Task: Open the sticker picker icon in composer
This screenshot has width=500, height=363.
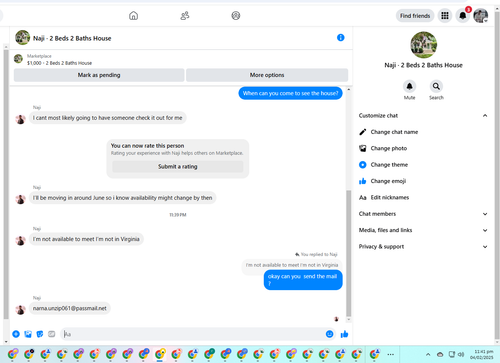Action: 40,334
